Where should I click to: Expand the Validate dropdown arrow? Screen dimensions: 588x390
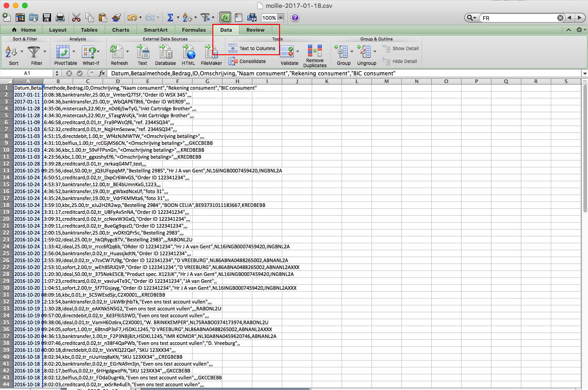298,51
